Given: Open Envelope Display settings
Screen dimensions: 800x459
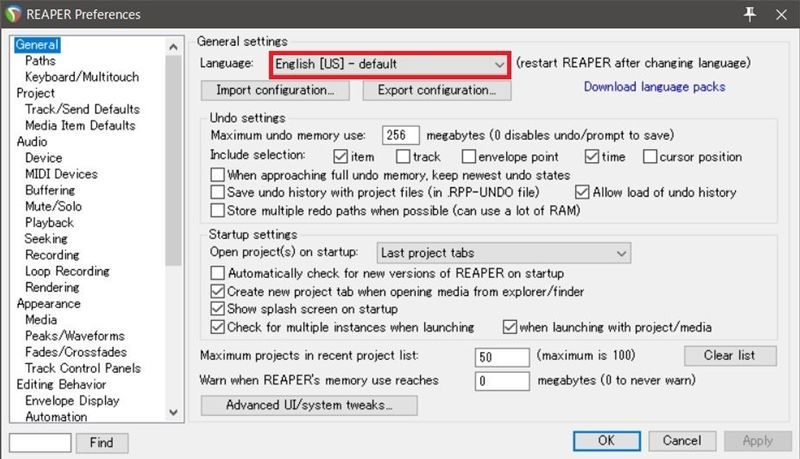Looking at the screenshot, I should coord(72,401).
